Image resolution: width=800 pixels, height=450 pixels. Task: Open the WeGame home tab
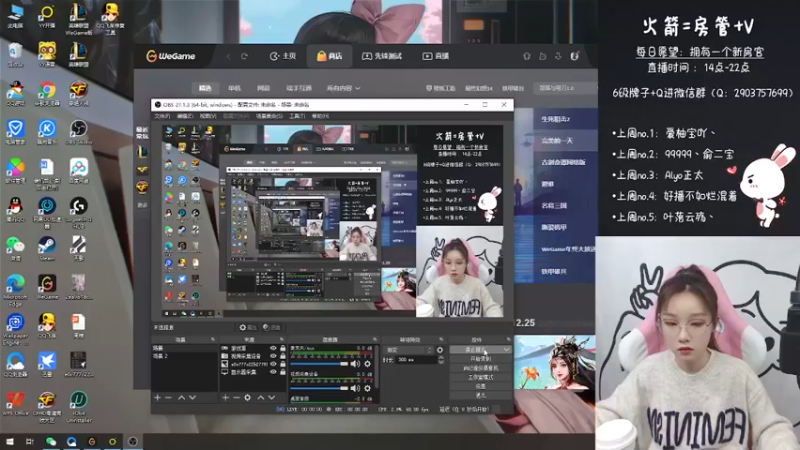pos(283,56)
